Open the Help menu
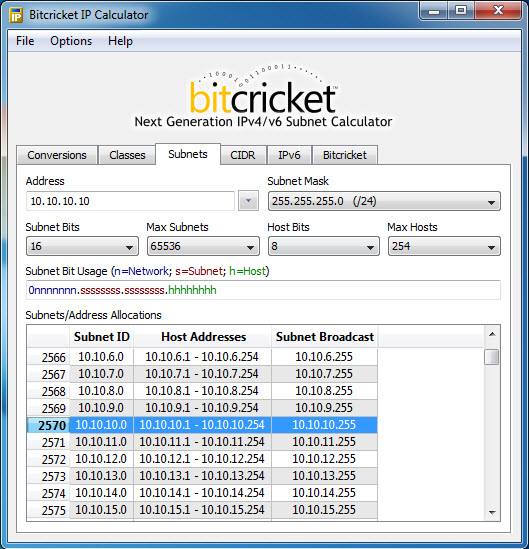This screenshot has height=549, width=529. [x=120, y=41]
